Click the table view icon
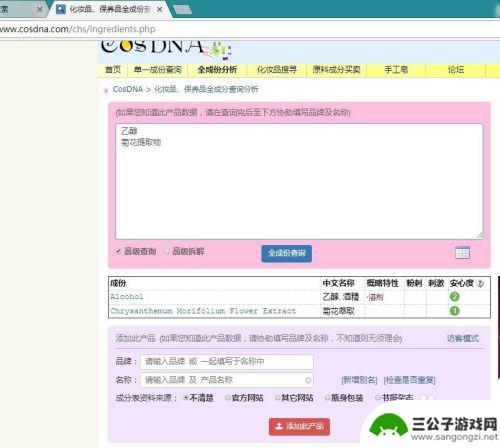 pos(462,253)
